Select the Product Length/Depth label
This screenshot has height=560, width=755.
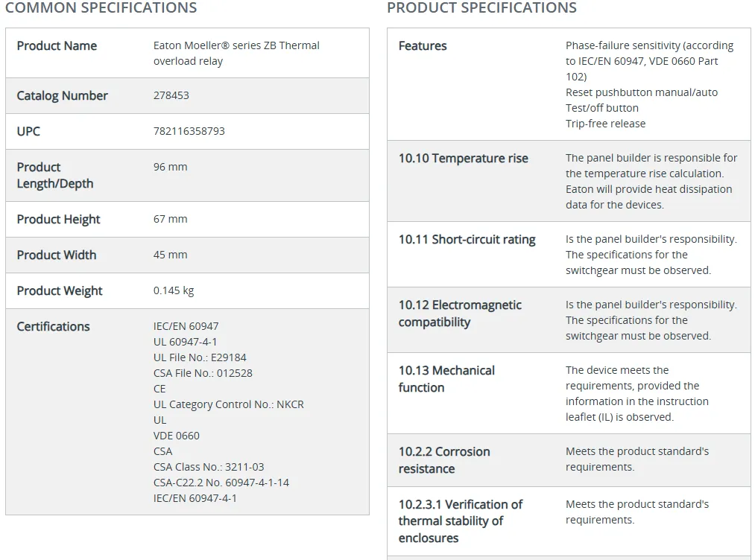55,175
